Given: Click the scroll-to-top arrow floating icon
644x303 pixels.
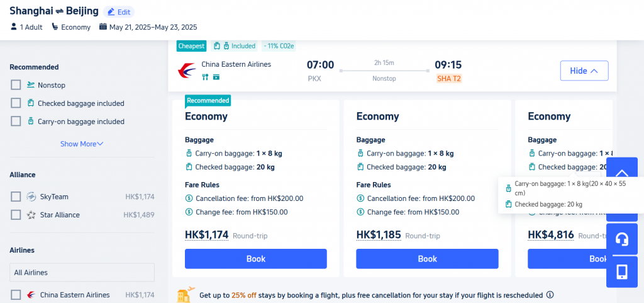Looking at the screenshot, I should (x=622, y=173).
